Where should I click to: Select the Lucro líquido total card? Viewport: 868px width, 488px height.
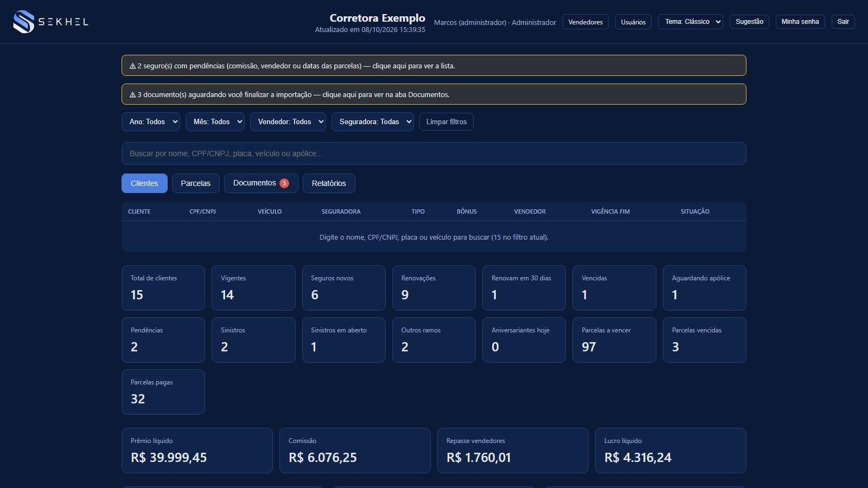[671, 451]
